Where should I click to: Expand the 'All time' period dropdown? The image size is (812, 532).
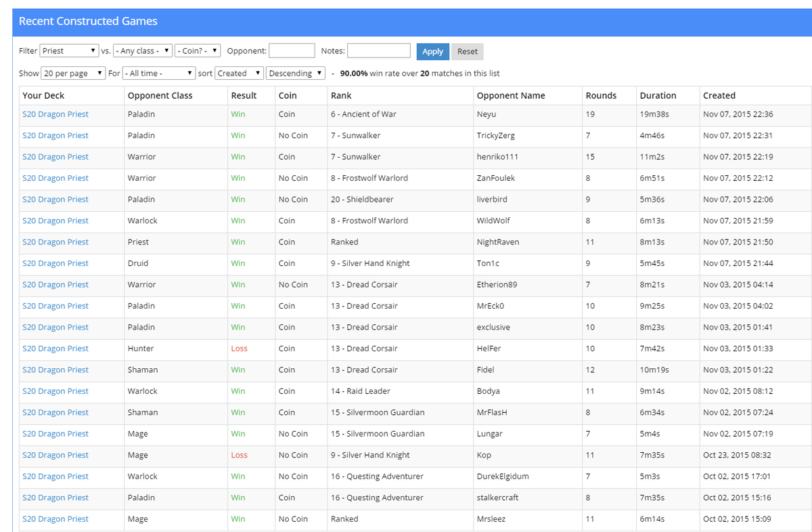[x=159, y=73]
